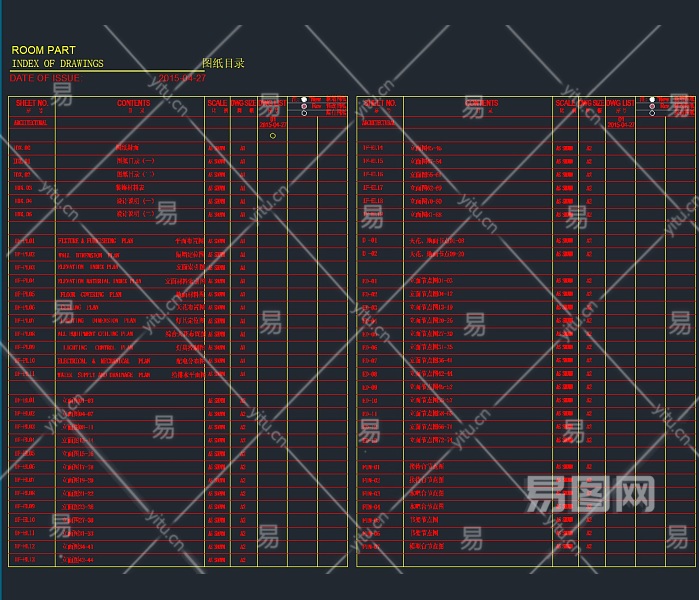This screenshot has height=600, width=699.
Task: Click SHEET NO. header in right table
Action: click(x=379, y=103)
